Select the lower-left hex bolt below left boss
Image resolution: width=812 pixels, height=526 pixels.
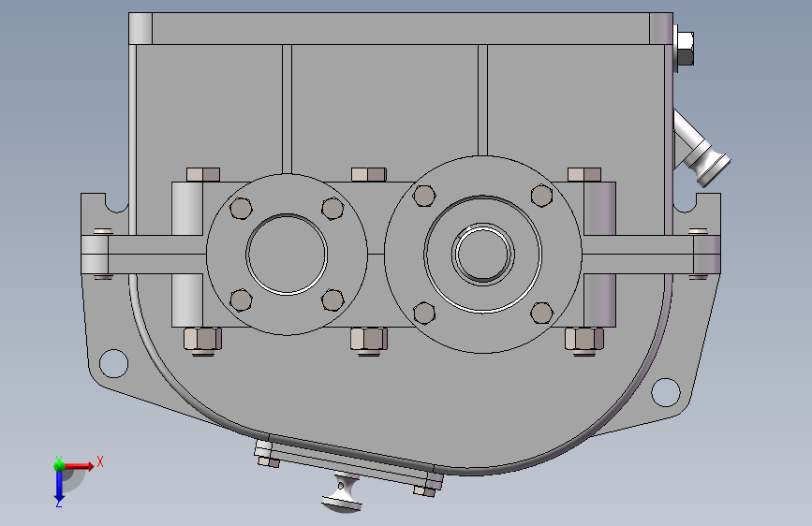point(202,342)
